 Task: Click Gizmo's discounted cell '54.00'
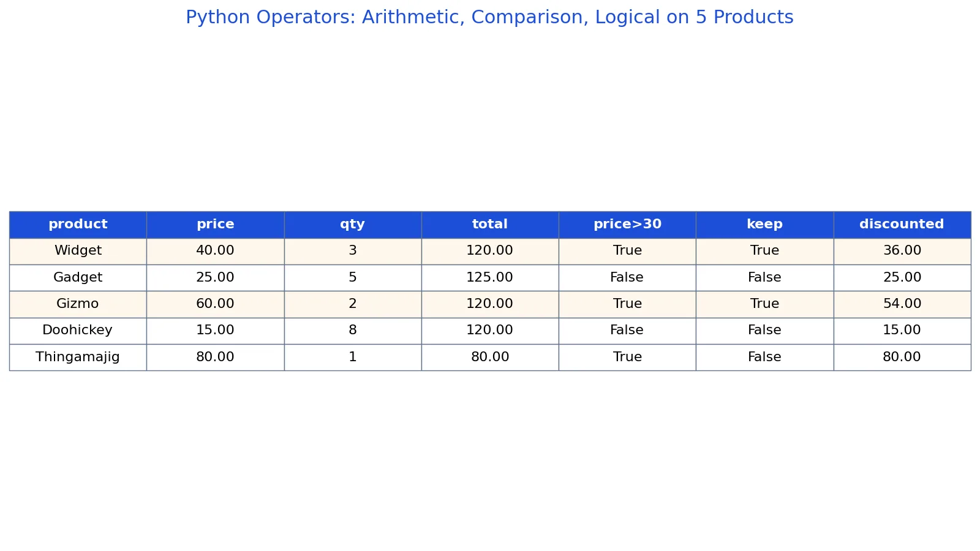(902, 304)
